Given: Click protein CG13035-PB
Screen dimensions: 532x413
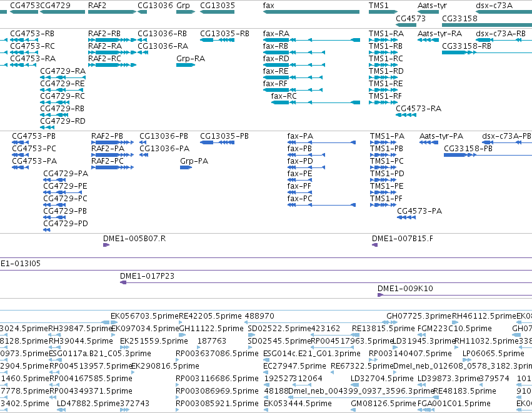Looking at the screenshot, I should [x=217, y=142].
